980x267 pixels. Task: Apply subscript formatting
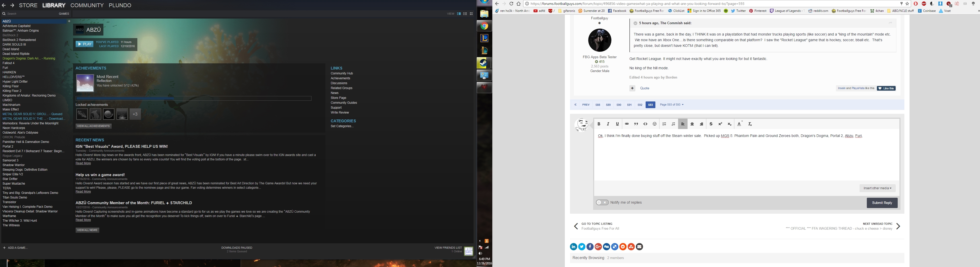click(x=730, y=124)
